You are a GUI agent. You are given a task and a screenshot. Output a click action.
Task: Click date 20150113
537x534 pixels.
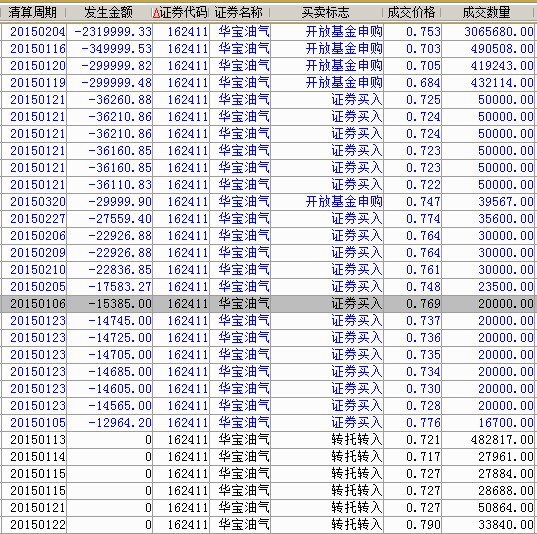point(38,440)
